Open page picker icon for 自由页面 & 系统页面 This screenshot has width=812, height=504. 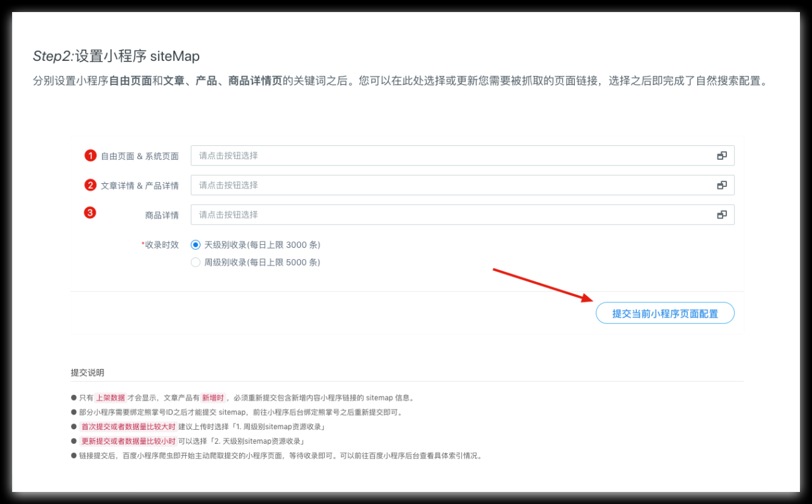point(721,156)
